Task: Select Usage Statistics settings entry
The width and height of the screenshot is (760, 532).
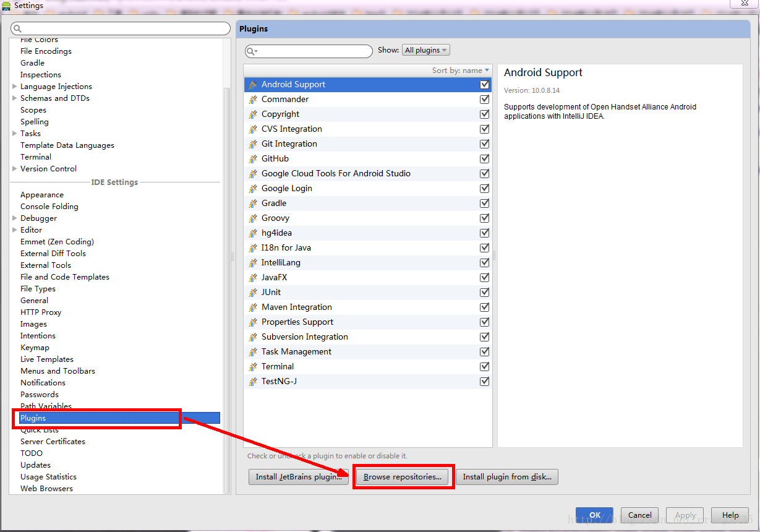Action: click(x=48, y=477)
